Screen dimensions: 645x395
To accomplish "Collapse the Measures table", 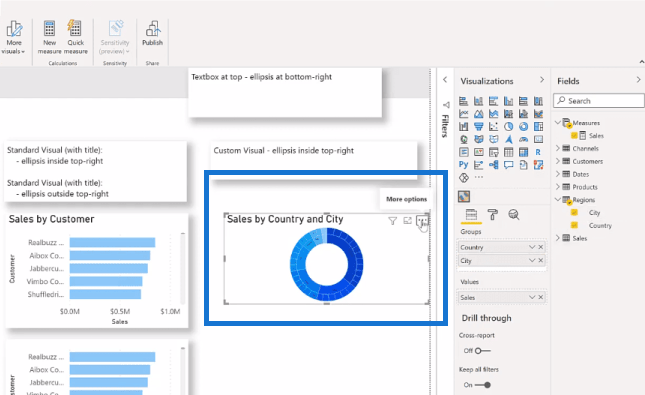I will 558,123.
